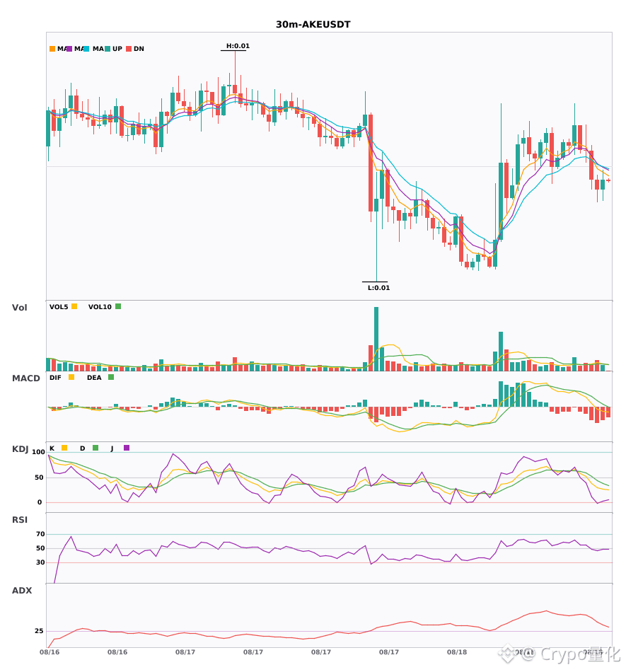Select the green UP legend swatch
The width and height of the screenshot is (626, 672).
pos(108,49)
